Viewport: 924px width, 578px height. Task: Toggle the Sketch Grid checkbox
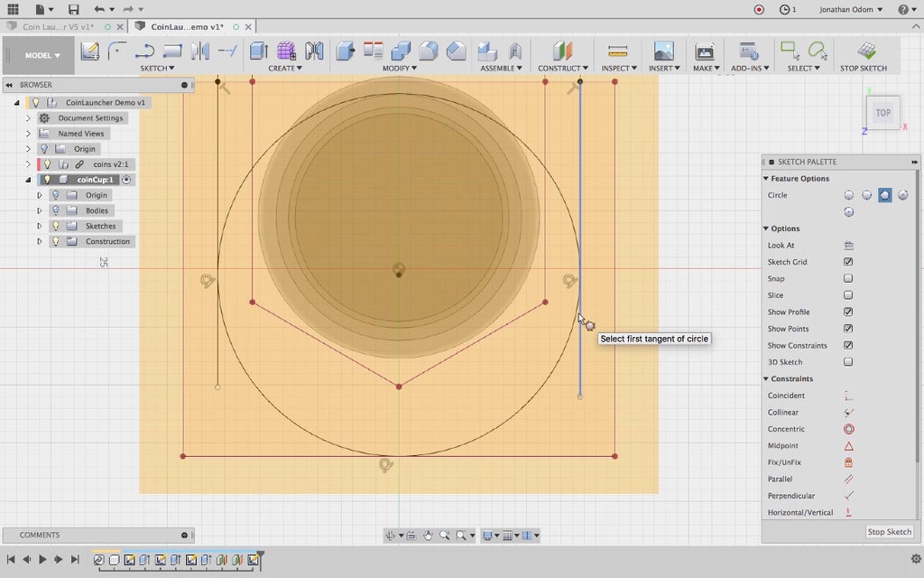pyautogui.click(x=848, y=262)
